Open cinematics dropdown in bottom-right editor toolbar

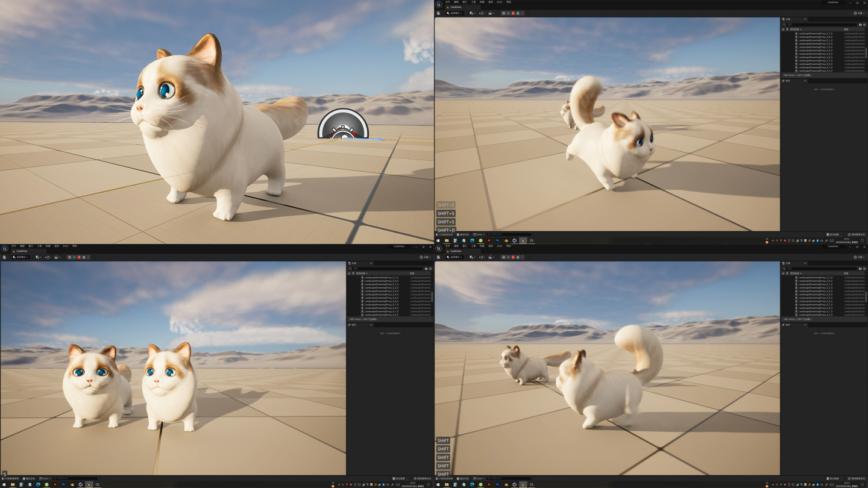491,257
